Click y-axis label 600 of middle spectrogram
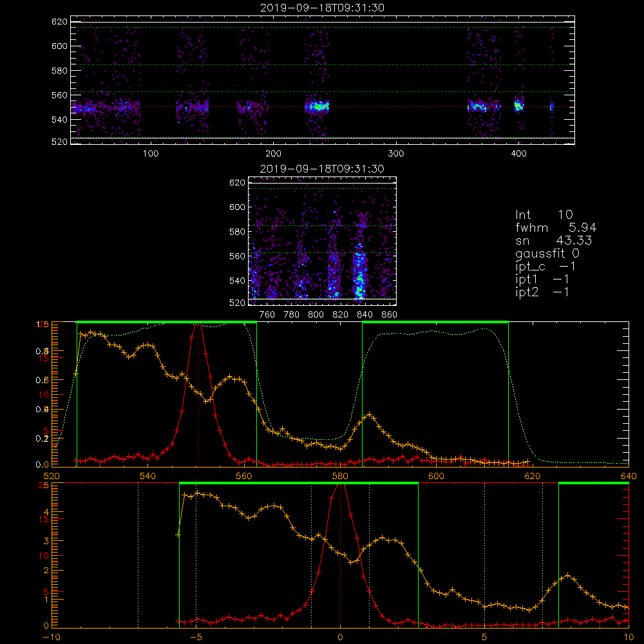The height and width of the screenshot is (644, 644). click(237, 207)
